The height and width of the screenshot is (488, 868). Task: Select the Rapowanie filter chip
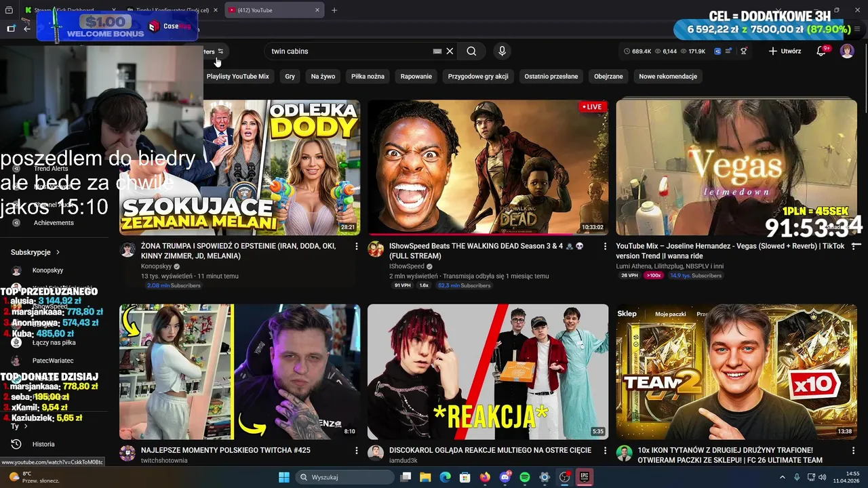tap(416, 77)
